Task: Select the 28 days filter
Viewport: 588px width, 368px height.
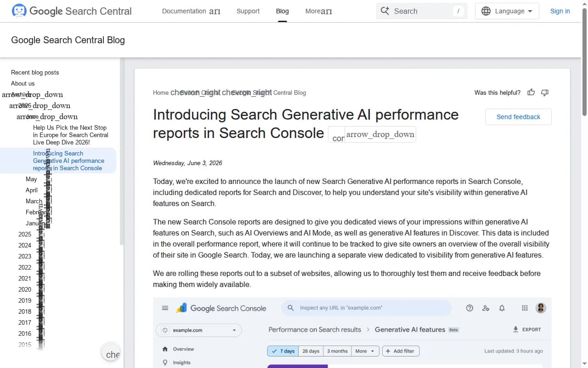Action: (x=311, y=351)
